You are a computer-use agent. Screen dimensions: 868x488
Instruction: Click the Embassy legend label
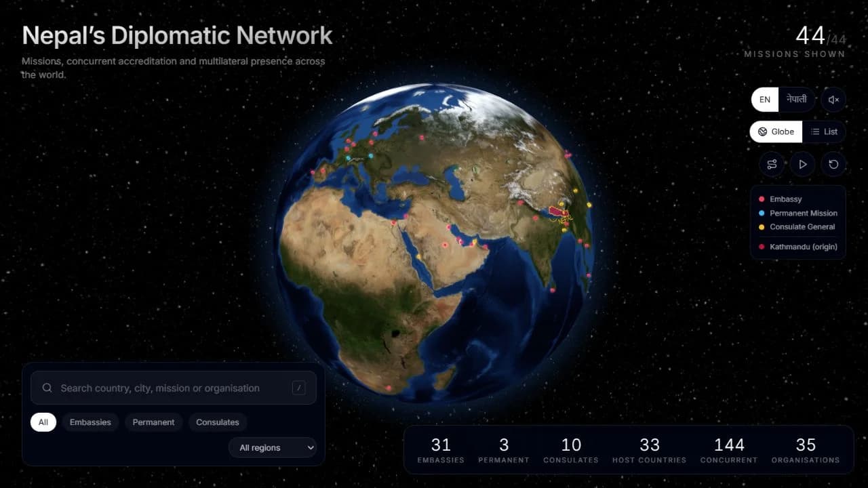(786, 199)
